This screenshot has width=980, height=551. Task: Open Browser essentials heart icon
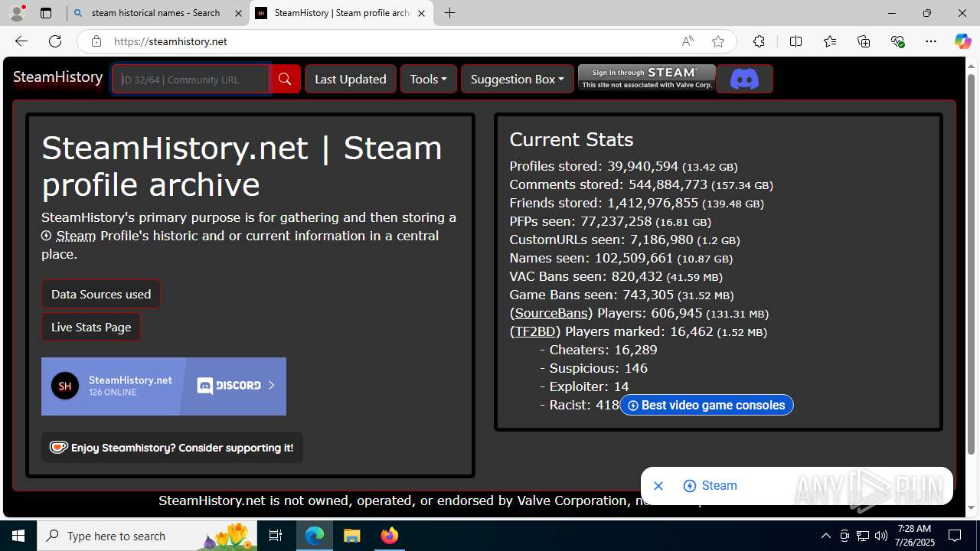(897, 41)
